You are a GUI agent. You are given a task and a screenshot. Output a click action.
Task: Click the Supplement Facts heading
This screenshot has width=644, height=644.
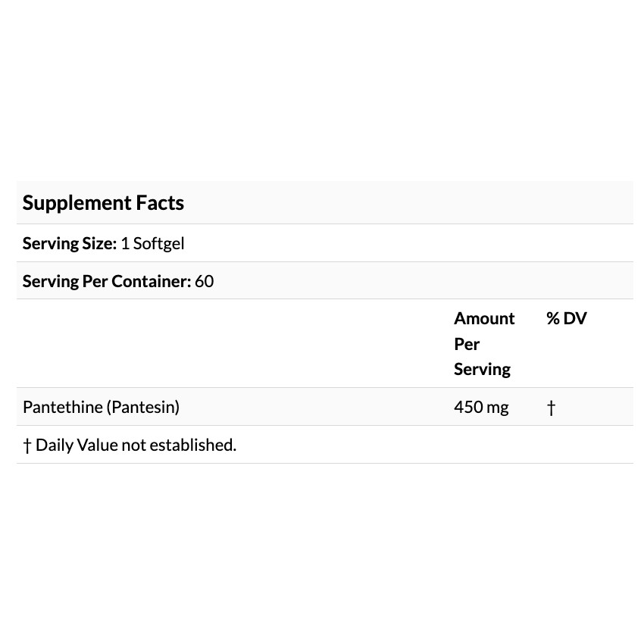pos(103,203)
